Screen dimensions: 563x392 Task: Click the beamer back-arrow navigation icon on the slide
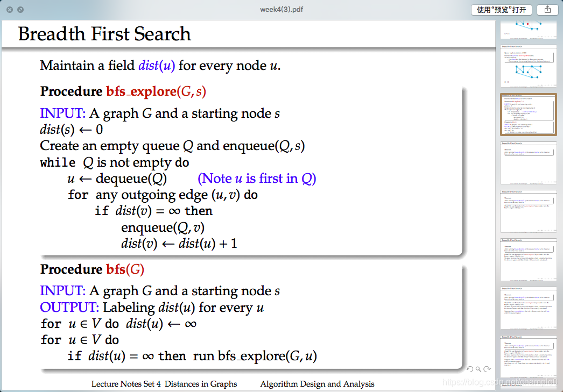pos(470,369)
